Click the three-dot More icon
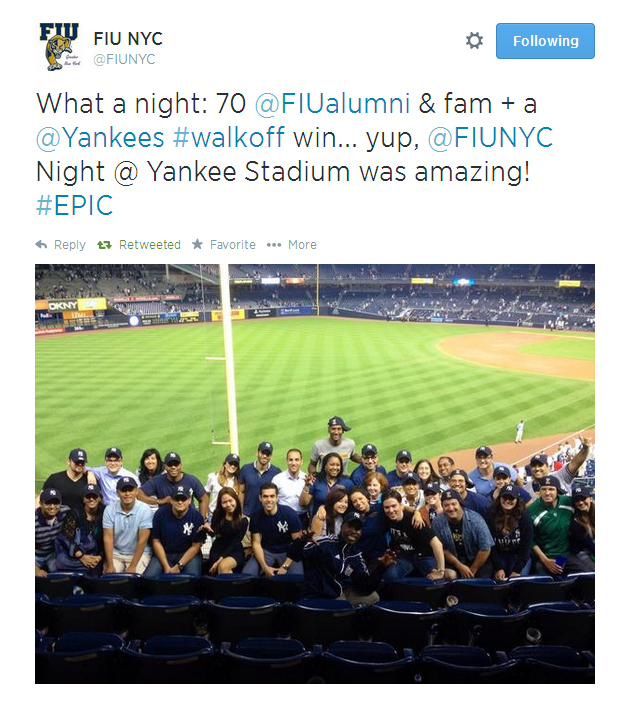This screenshot has width=628, height=701. [x=274, y=245]
